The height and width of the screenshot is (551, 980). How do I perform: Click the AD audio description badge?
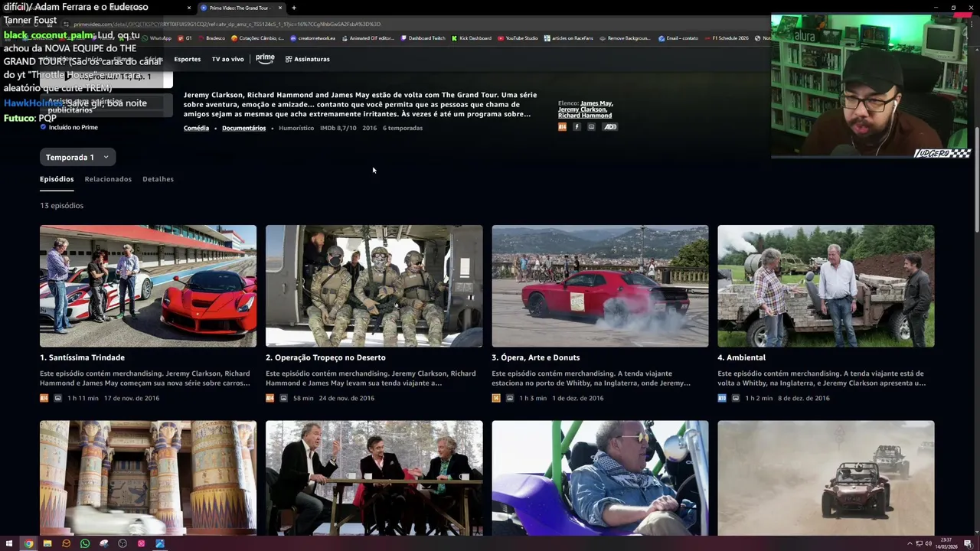coord(609,127)
